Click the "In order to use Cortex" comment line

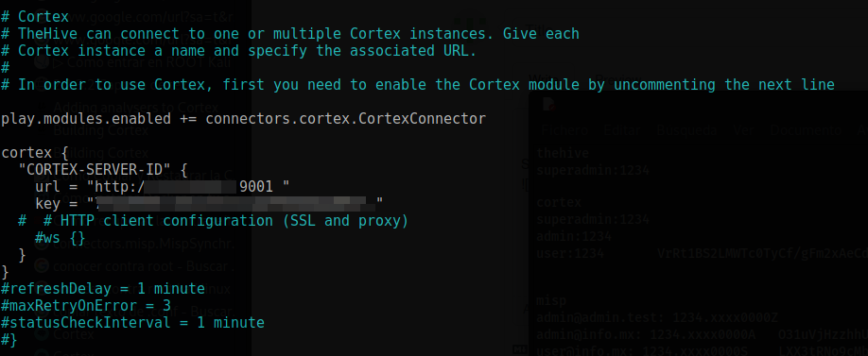click(418, 85)
